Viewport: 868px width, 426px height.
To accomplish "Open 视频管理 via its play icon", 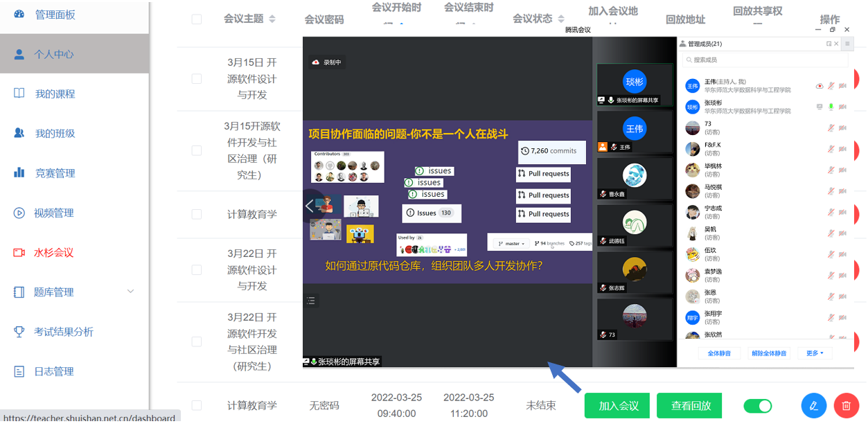I will pos(19,212).
